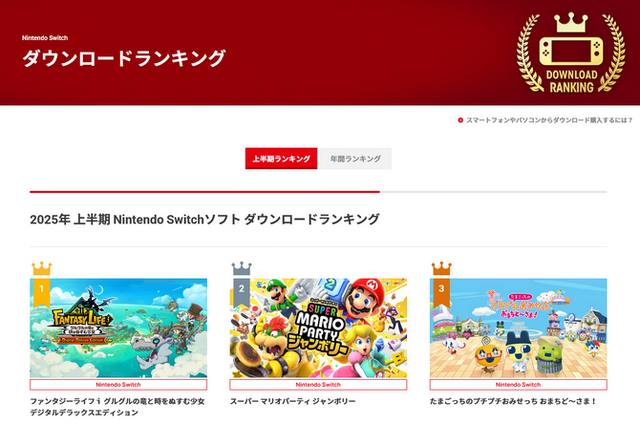This screenshot has width=640, height=424.
Task: Click the red arrow icon beside the purchase help link
Action: click(x=461, y=121)
